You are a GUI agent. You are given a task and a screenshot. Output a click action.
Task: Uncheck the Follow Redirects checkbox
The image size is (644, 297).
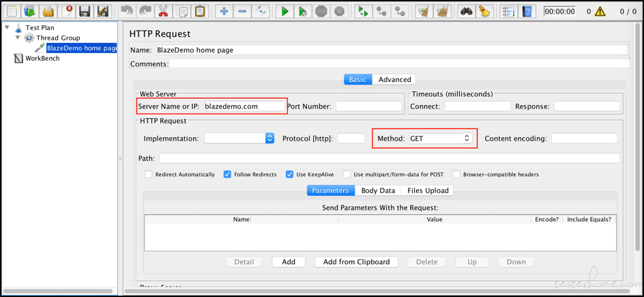[x=228, y=175]
